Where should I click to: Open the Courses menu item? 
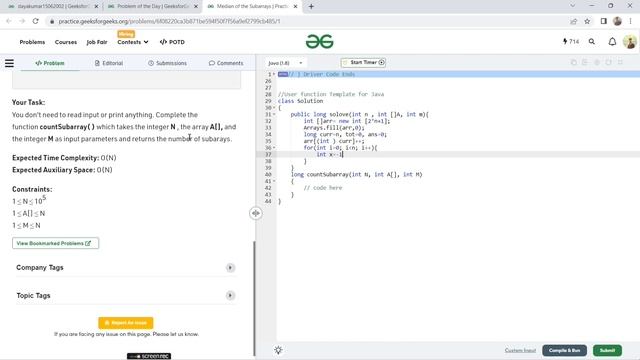coord(66,42)
